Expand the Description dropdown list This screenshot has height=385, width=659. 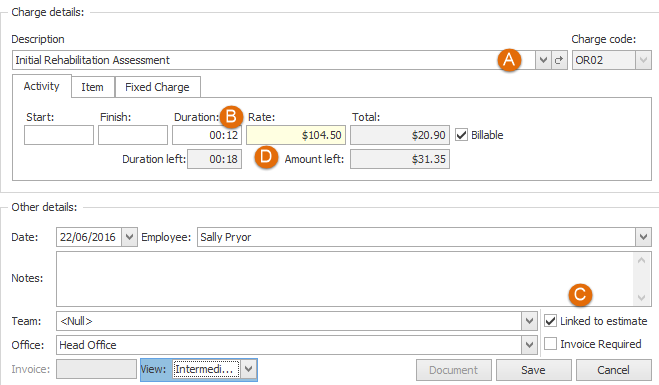pos(543,60)
